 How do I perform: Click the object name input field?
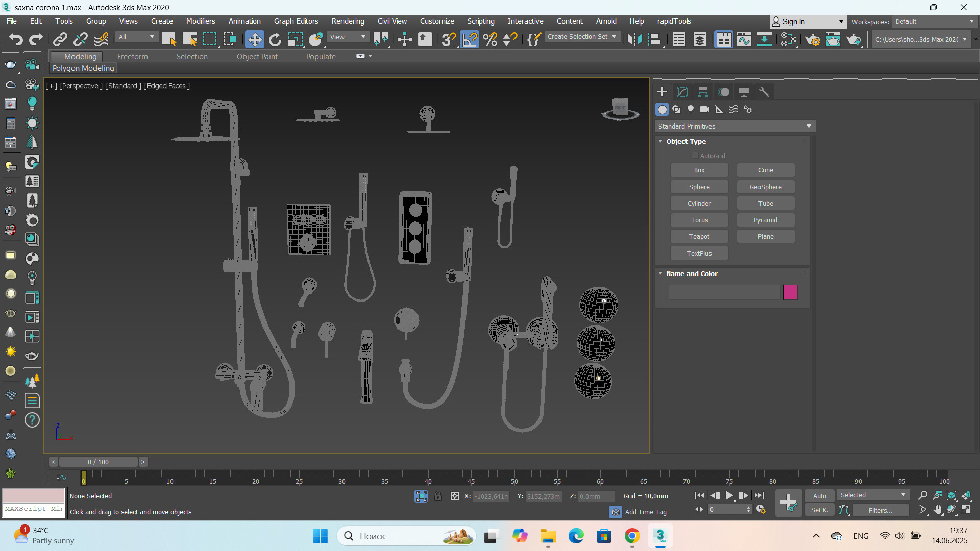pos(725,292)
